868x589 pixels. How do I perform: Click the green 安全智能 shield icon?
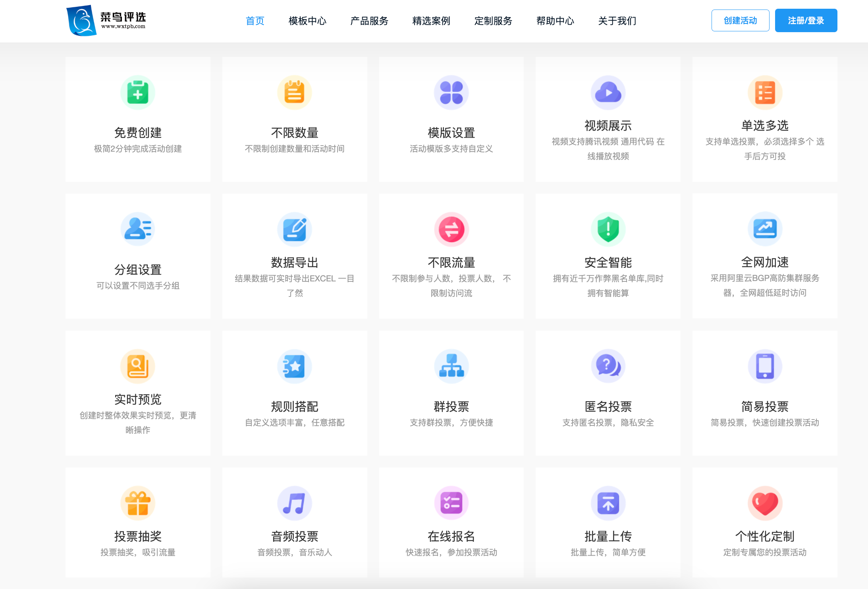pyautogui.click(x=608, y=229)
